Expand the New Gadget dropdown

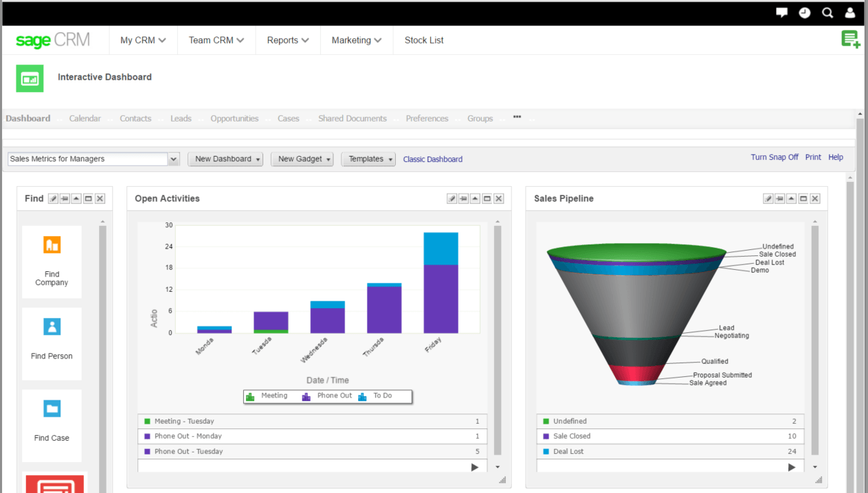tap(302, 159)
